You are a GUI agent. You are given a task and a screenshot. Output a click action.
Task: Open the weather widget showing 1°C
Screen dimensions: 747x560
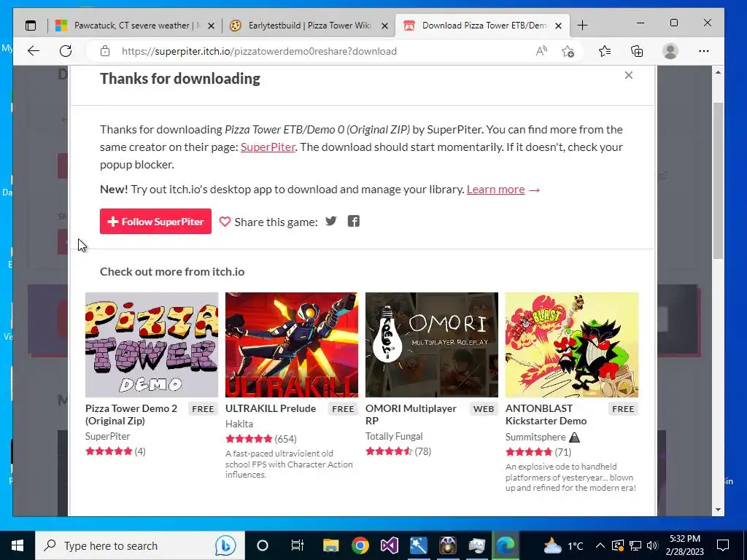tap(563, 545)
